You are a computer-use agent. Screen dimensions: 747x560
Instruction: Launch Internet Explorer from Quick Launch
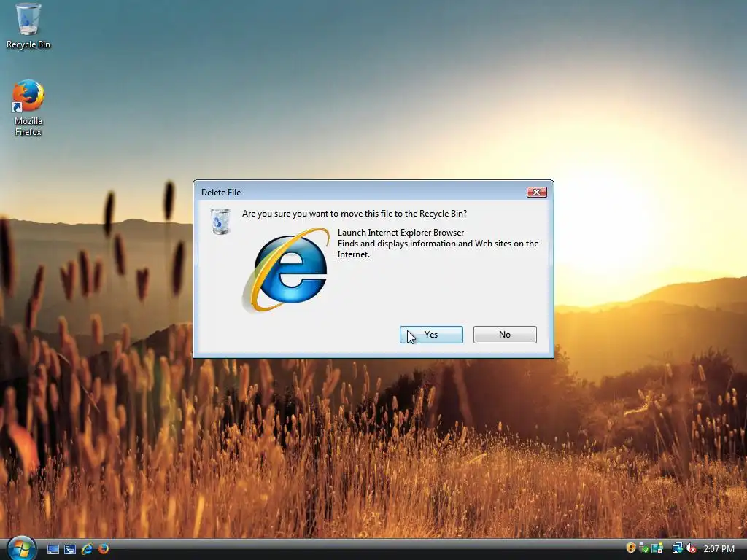click(87, 549)
